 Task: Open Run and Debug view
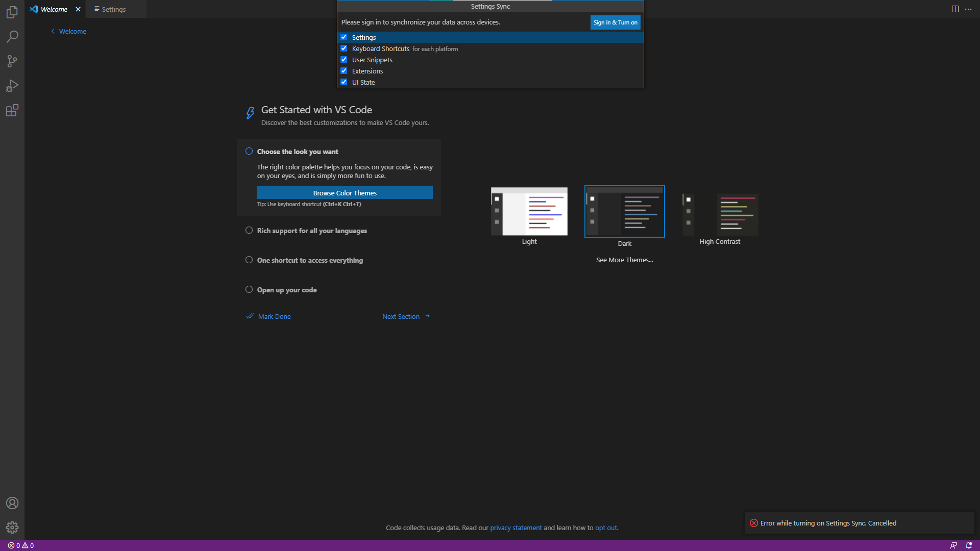12,86
